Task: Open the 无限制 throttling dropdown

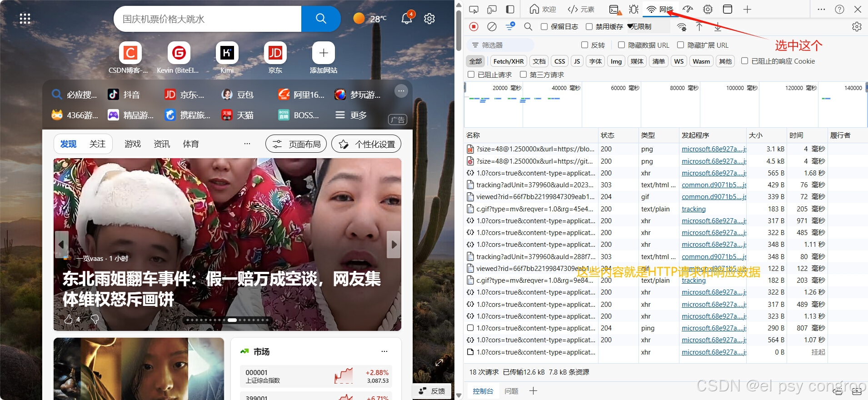Action: (x=648, y=26)
